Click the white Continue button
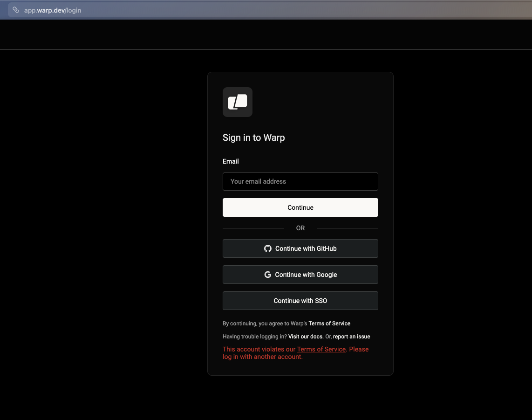Viewport: 532px width, 420px height. tap(300, 207)
